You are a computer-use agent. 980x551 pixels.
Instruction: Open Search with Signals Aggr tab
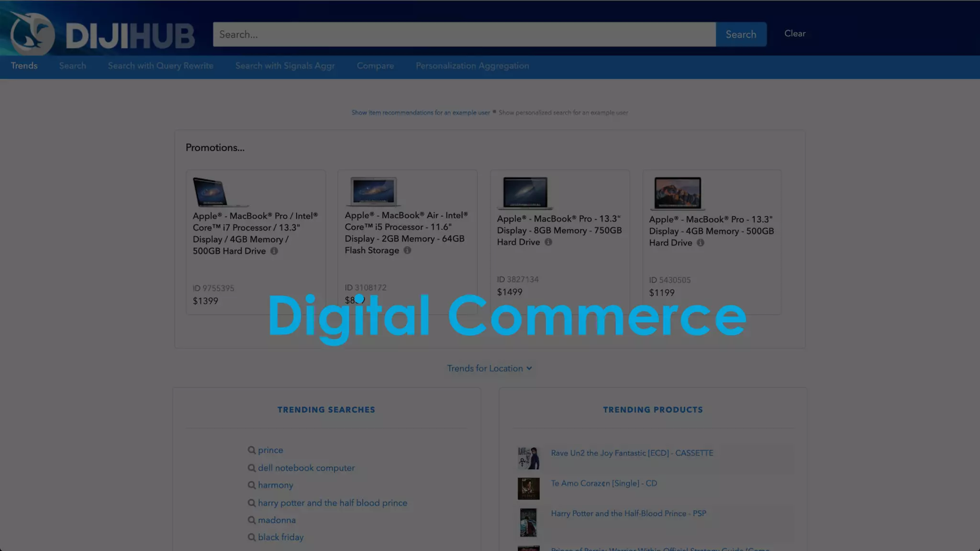coord(285,66)
